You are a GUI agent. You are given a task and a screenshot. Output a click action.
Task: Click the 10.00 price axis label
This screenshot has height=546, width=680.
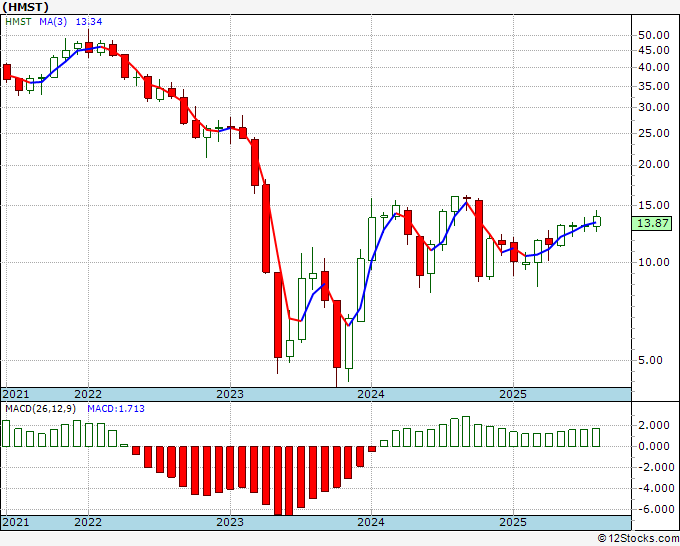click(x=654, y=262)
